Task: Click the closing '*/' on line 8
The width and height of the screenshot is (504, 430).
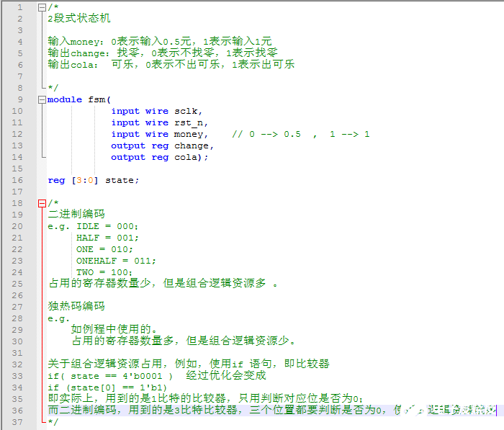Action: pyautogui.click(x=53, y=87)
